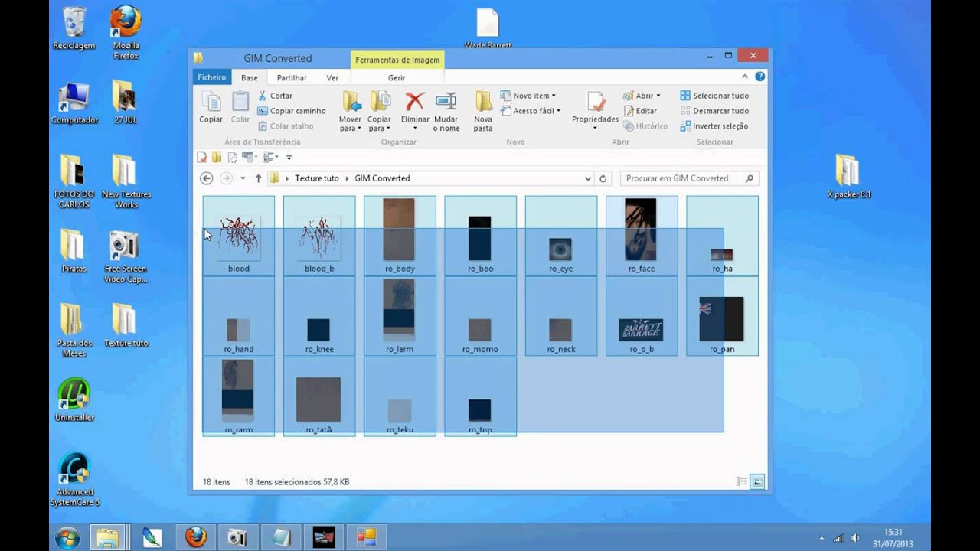Open the address bar history dropdown
The height and width of the screenshot is (551, 980).
(588, 178)
